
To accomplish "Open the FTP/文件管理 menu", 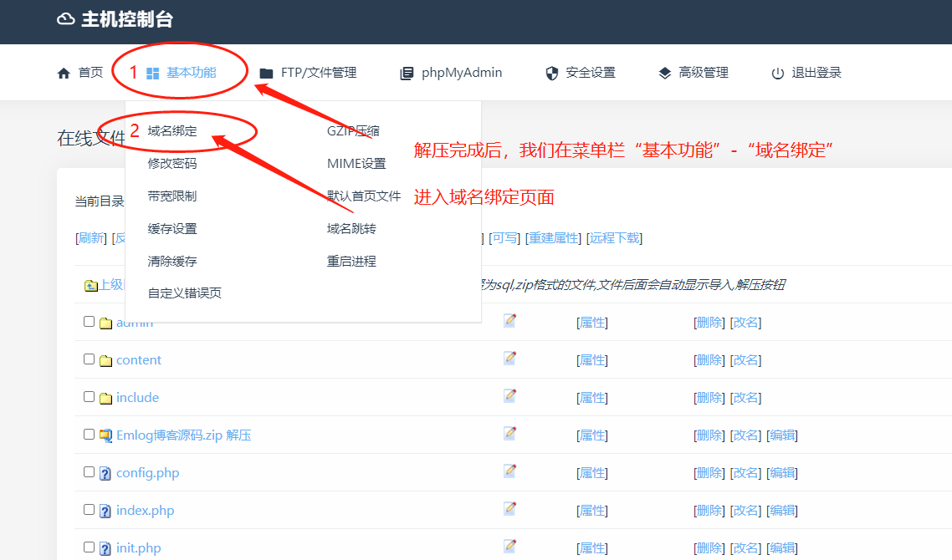I will coord(308,73).
